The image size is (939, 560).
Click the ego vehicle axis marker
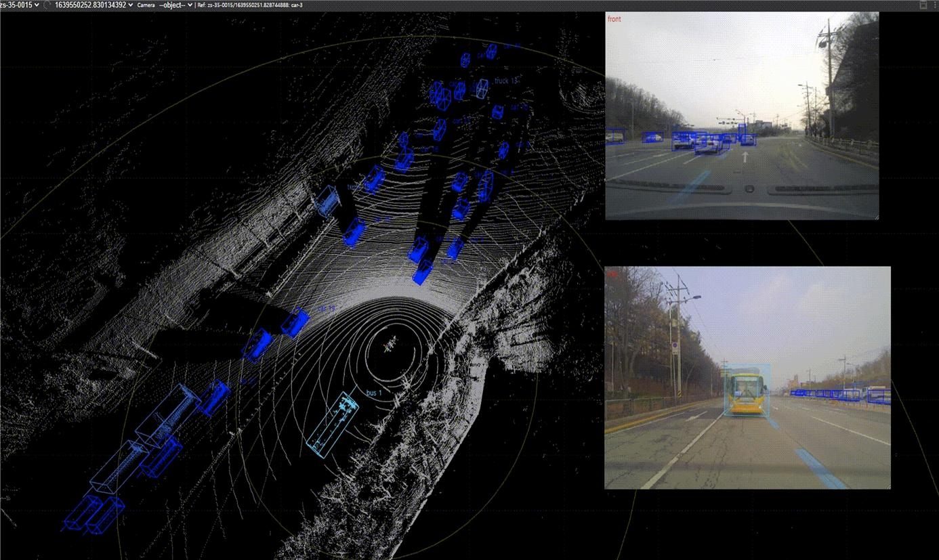[388, 347]
